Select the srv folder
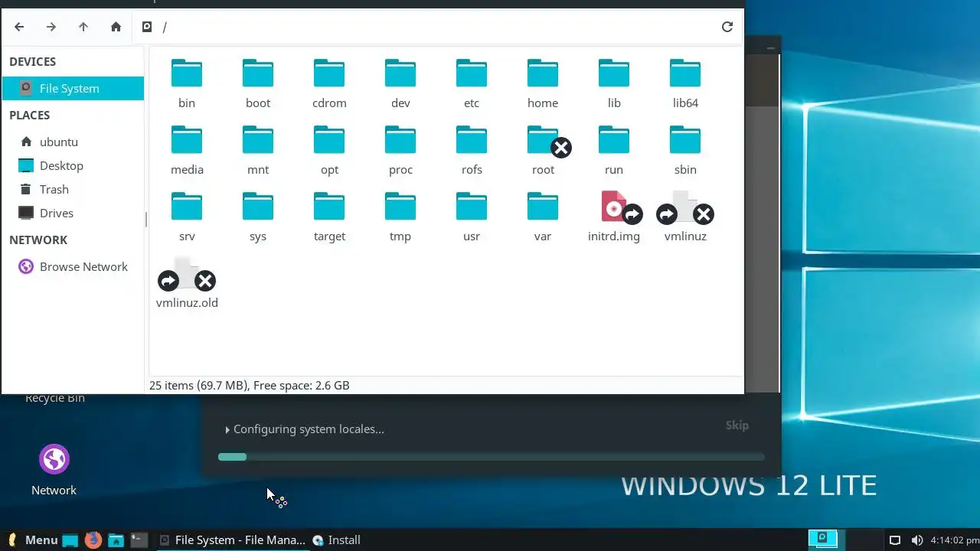Viewport: 980px width, 551px height. [x=187, y=217]
